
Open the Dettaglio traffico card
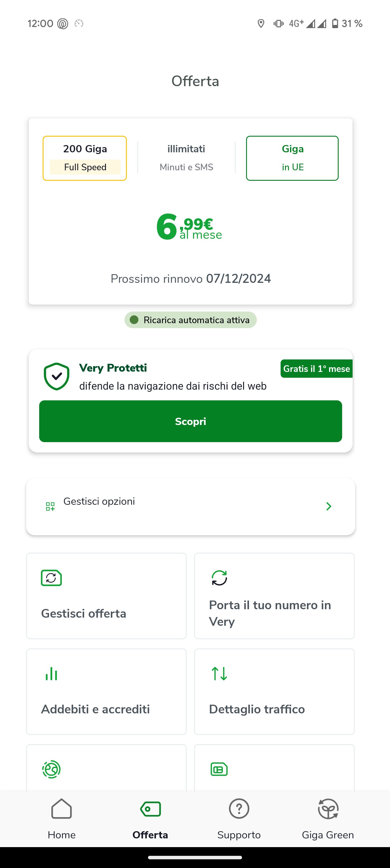coord(275,691)
